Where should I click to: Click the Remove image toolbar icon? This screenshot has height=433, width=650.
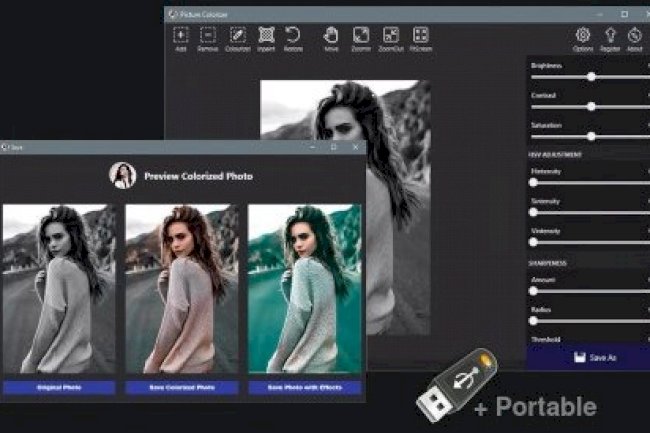208,36
